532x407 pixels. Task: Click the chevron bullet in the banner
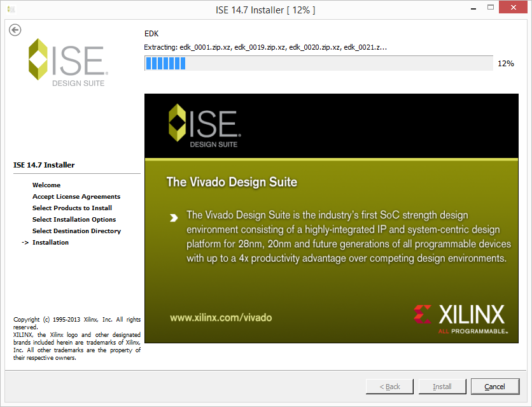point(174,218)
